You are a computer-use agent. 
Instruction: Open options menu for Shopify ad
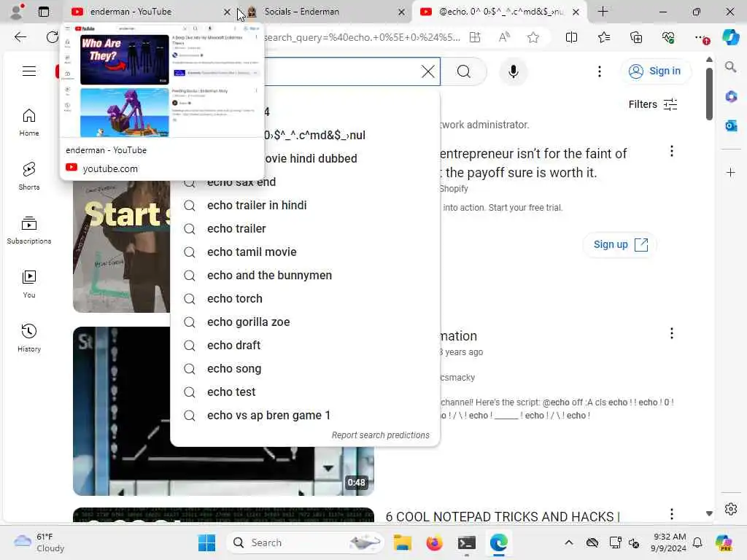(x=672, y=152)
